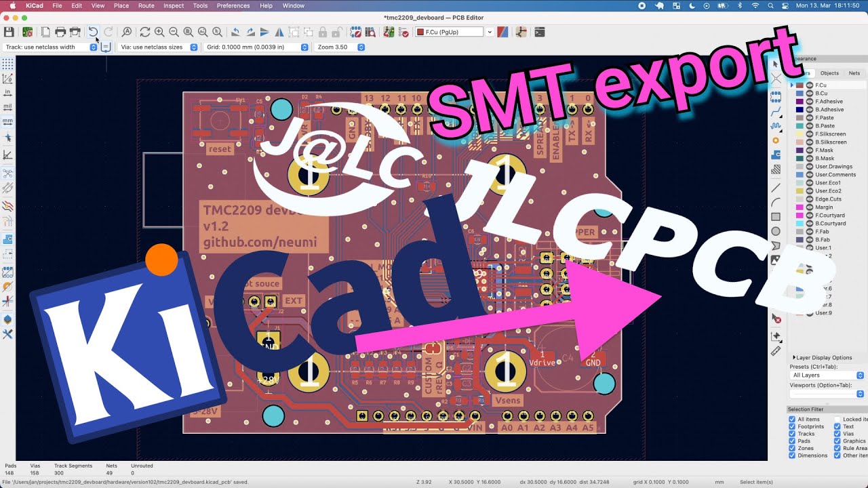Click the Zoom In icon
The width and height of the screenshot is (868, 488).
(x=159, y=32)
